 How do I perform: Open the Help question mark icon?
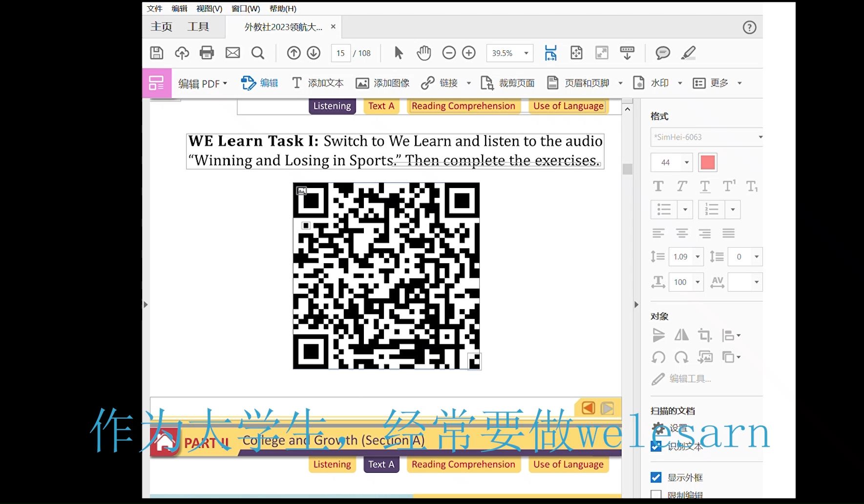(x=749, y=27)
